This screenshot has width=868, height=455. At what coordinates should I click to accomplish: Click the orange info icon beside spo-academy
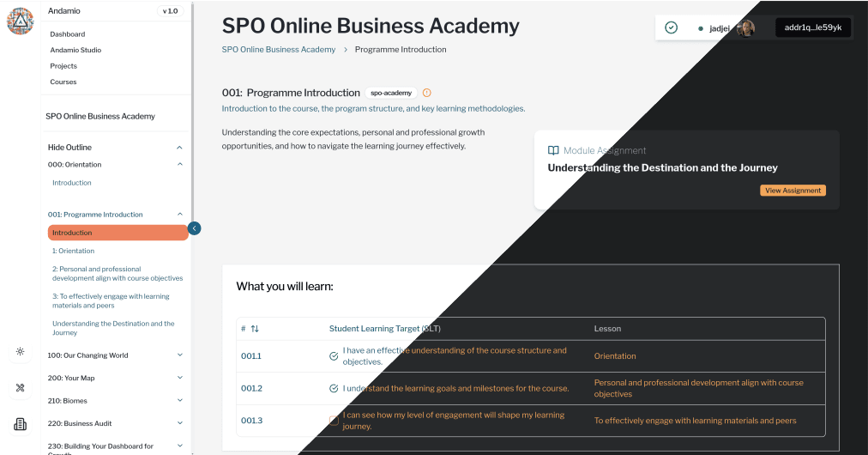tap(427, 93)
